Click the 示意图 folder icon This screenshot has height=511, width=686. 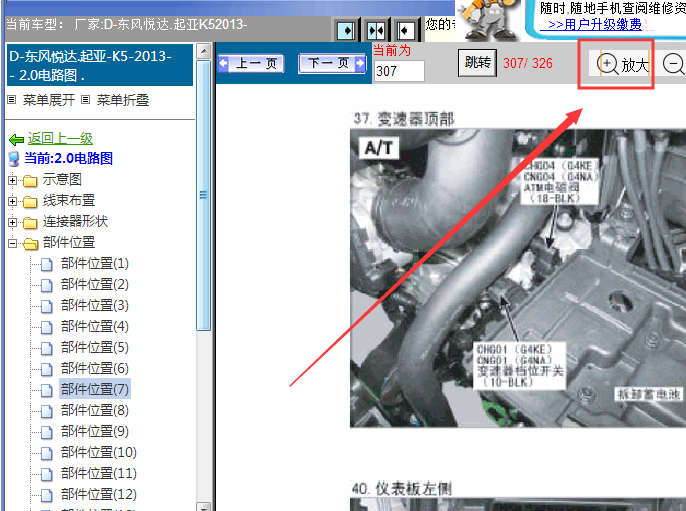[30, 180]
